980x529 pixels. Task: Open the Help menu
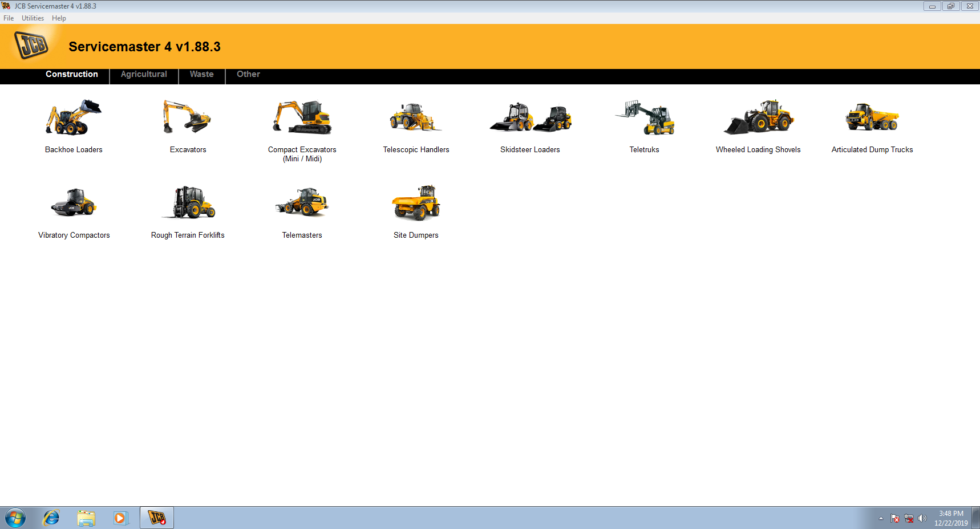point(59,18)
